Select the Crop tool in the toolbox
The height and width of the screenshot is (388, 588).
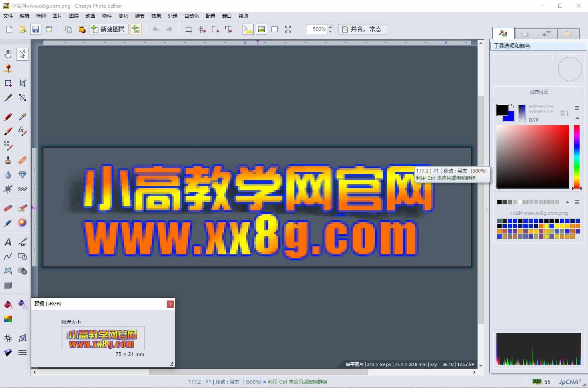(x=22, y=83)
